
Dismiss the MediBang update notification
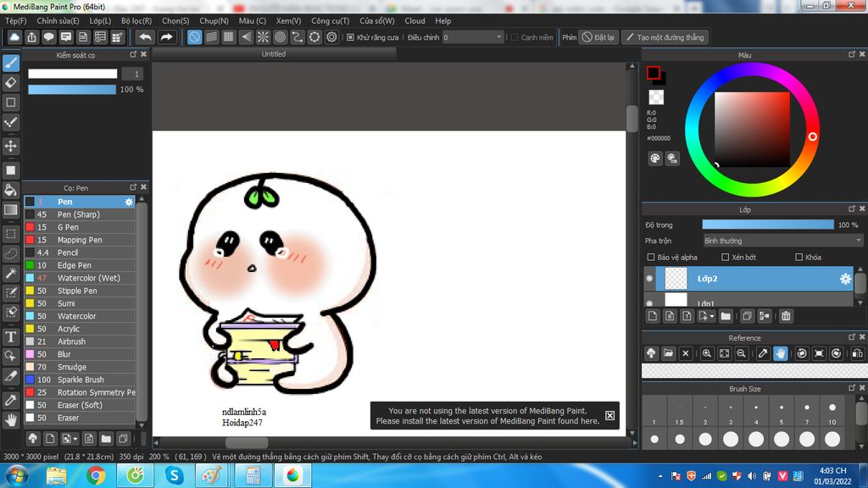(609, 415)
